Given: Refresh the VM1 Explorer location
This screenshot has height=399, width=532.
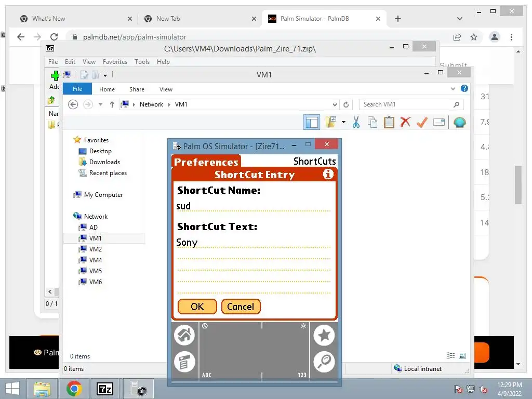Looking at the screenshot, I should [x=346, y=104].
